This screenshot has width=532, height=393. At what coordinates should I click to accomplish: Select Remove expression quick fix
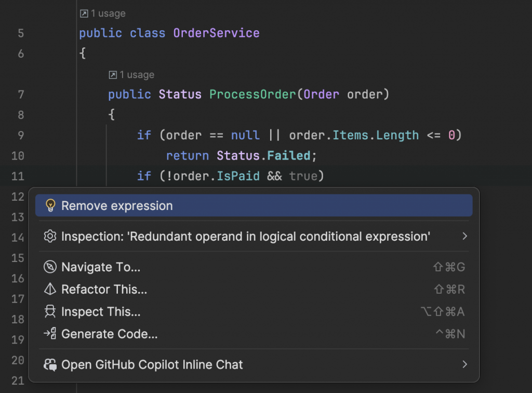(117, 206)
